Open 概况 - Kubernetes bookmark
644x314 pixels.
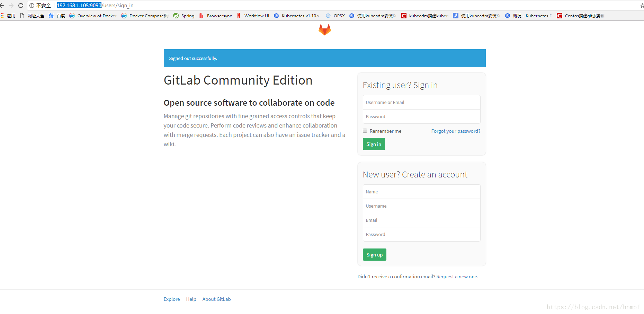[528, 16]
